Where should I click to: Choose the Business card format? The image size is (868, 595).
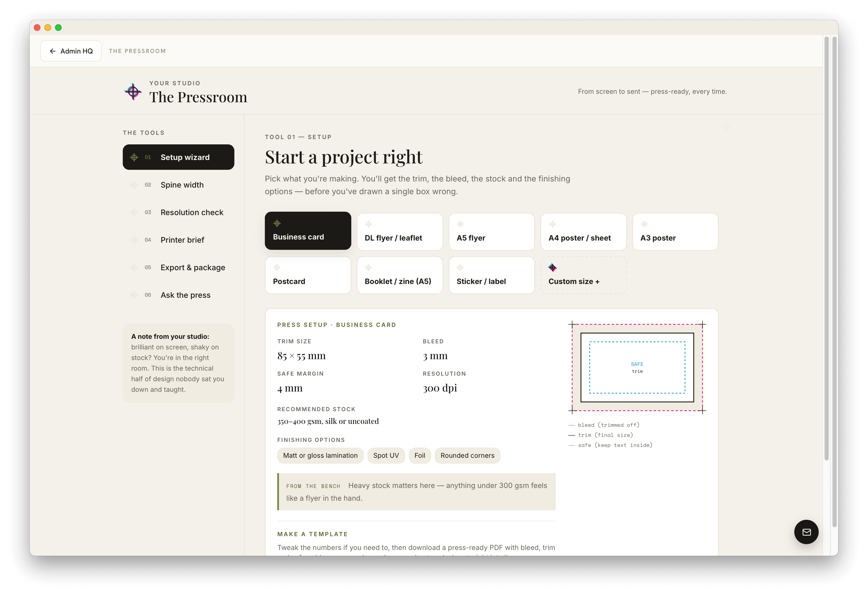[x=308, y=231]
